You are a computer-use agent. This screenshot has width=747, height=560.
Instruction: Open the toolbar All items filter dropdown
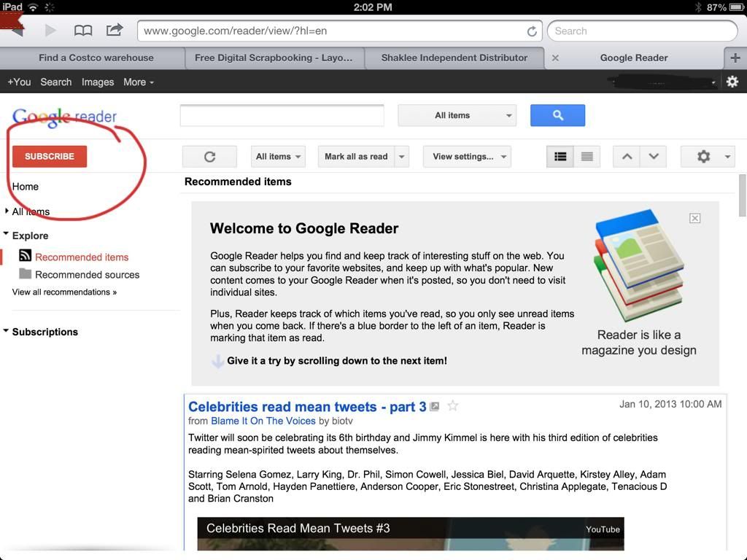coord(278,157)
